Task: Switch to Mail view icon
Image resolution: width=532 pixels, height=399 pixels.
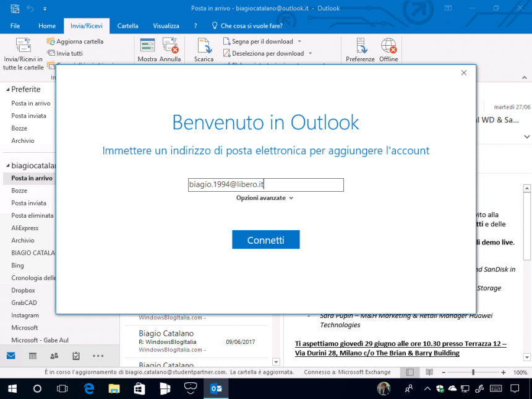Action: click(11, 356)
